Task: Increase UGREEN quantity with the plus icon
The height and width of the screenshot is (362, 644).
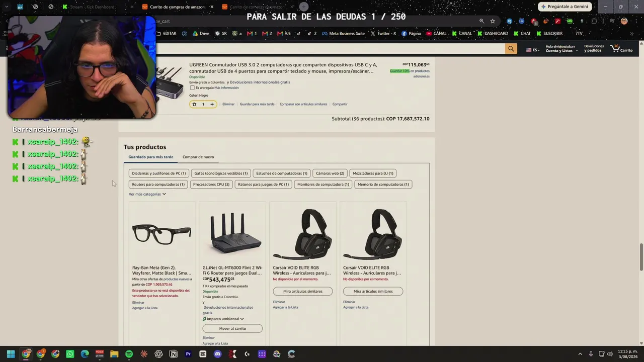Action: [x=212, y=104]
